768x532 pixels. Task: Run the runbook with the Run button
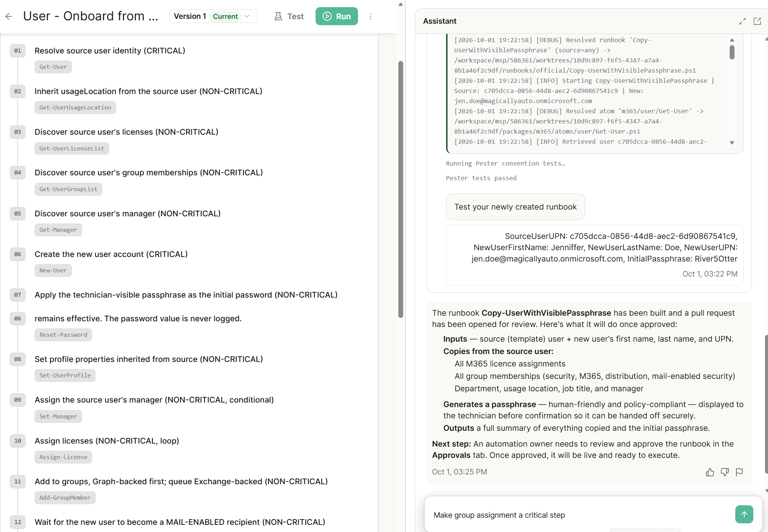337,16
